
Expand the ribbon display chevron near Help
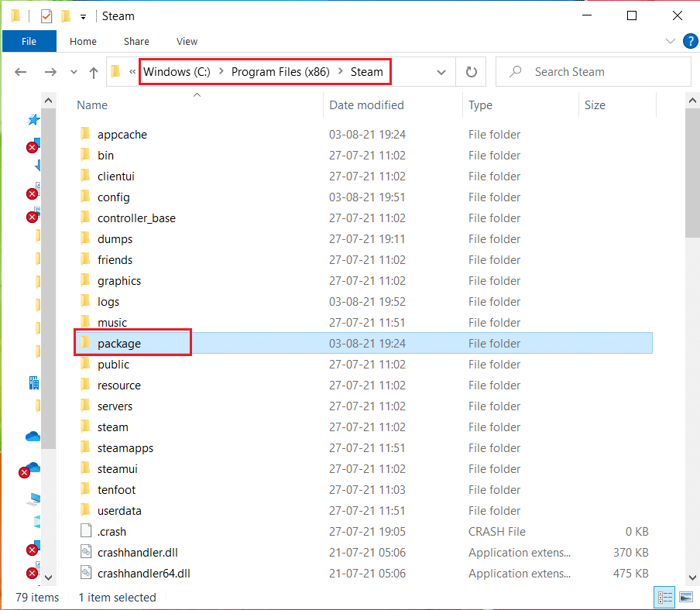(x=671, y=41)
